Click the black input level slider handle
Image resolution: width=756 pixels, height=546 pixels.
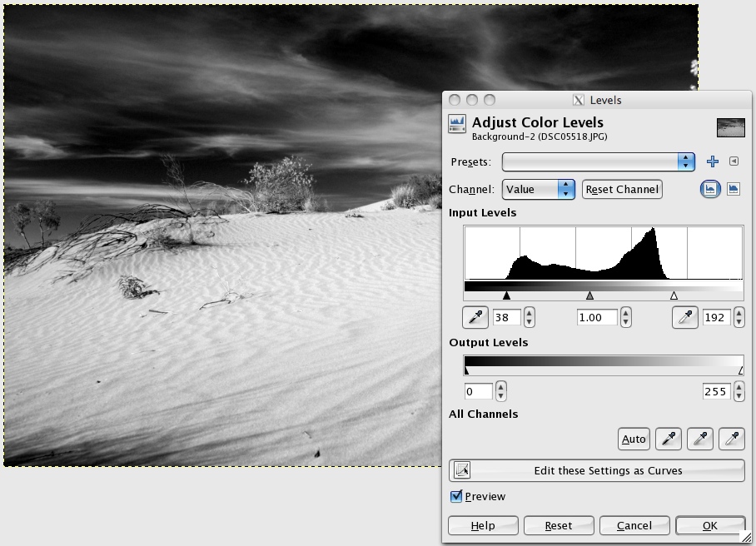[506, 295]
